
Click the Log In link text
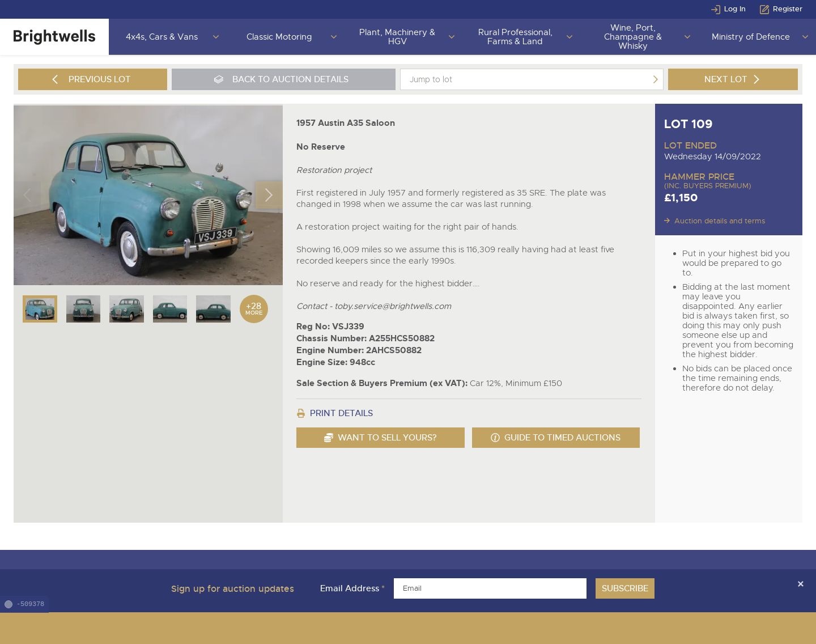click(734, 9)
